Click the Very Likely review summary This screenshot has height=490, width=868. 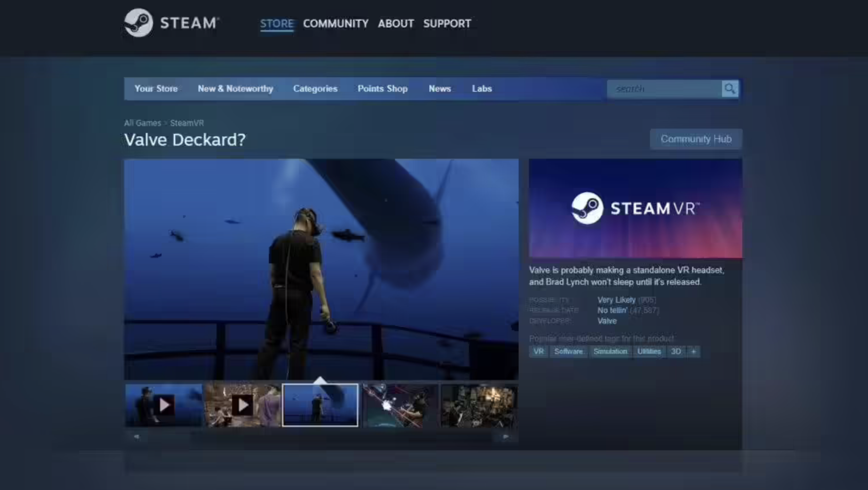[x=617, y=300]
